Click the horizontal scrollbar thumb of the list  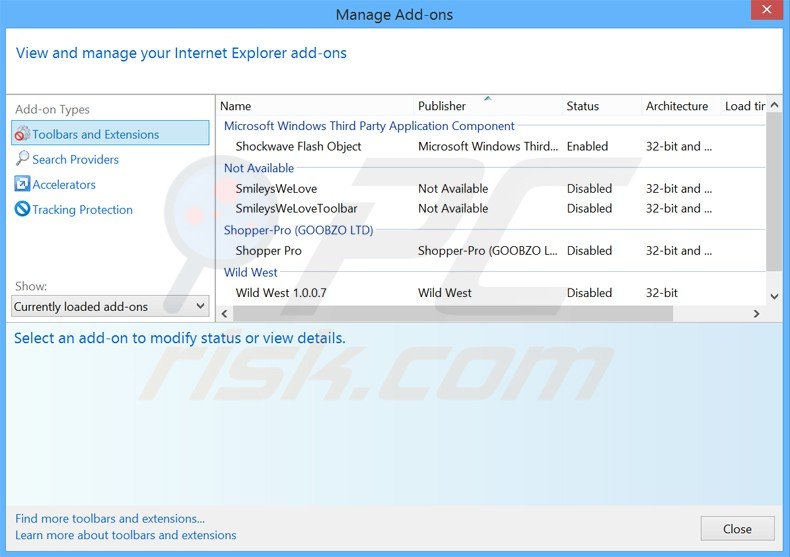453,314
